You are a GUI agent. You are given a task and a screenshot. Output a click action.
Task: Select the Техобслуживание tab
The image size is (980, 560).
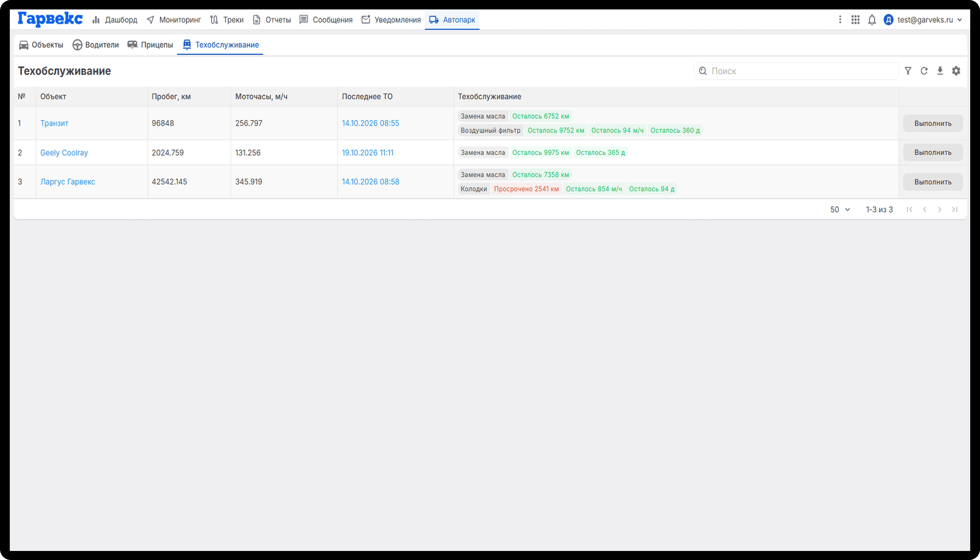(220, 45)
